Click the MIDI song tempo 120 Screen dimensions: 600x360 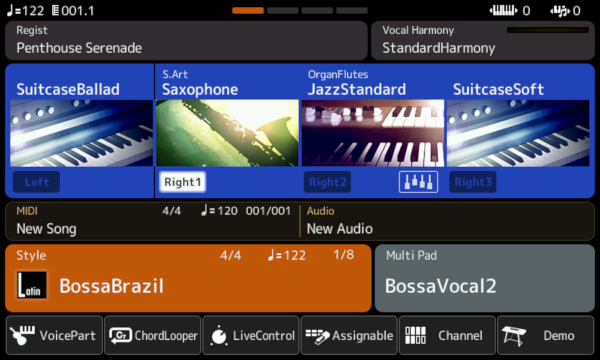(219, 210)
